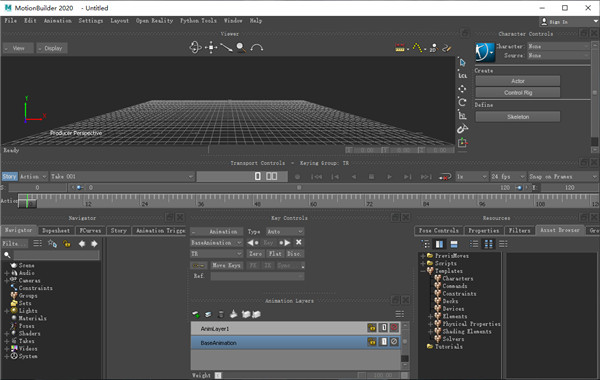Click the Play button in Transport Controls
600x380 pixels.
389,177
